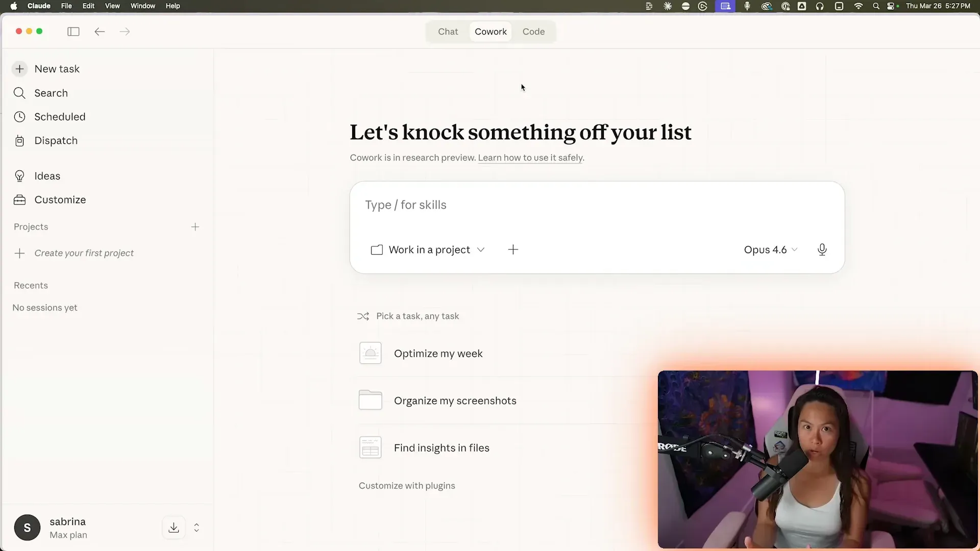Switch to the Chat tab
The height and width of the screenshot is (551, 980).
[x=448, y=32]
